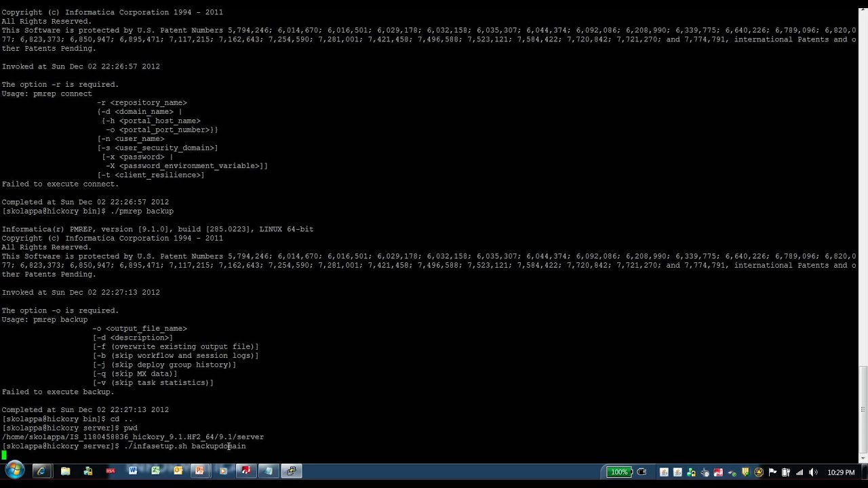The width and height of the screenshot is (868, 488).
Task: Switch to the light blue taskbar app
Action: coord(269,471)
